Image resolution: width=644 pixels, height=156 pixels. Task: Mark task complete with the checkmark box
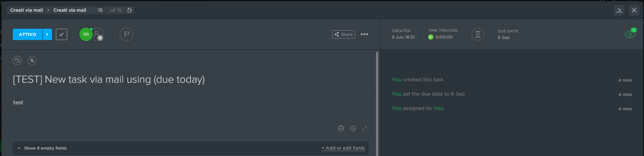[x=62, y=34]
